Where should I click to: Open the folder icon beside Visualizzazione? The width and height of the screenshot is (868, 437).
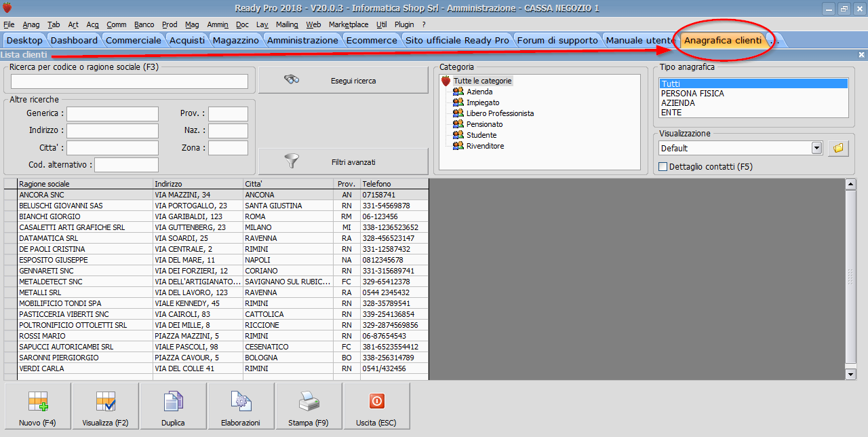point(838,147)
